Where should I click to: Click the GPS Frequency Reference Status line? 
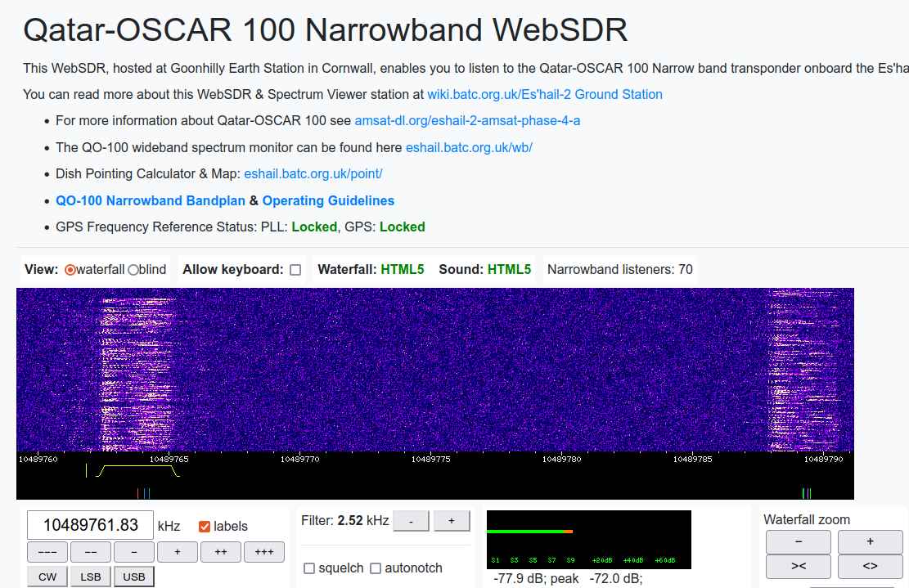(241, 227)
